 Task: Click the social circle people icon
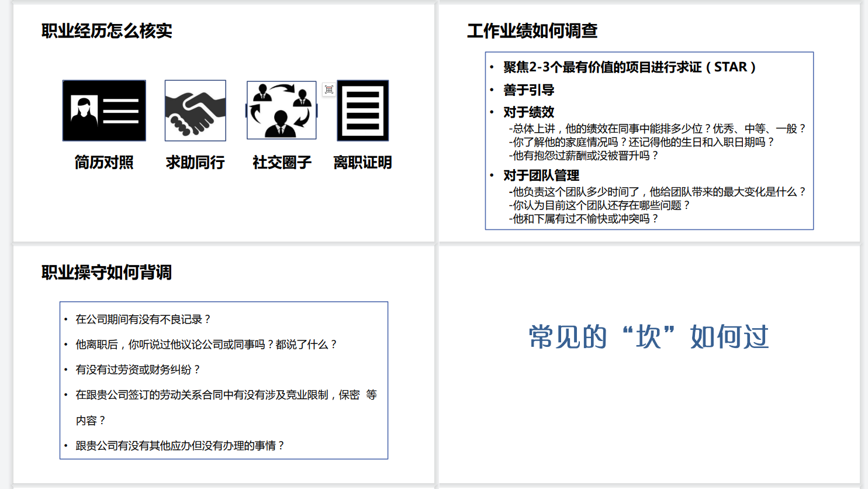[281, 110]
